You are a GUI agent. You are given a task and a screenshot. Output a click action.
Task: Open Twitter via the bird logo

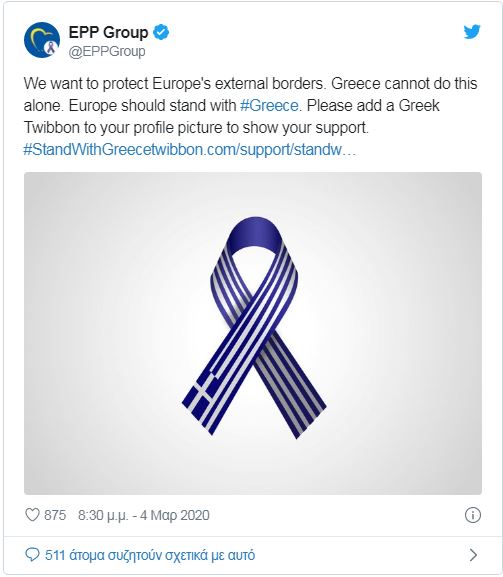(472, 32)
